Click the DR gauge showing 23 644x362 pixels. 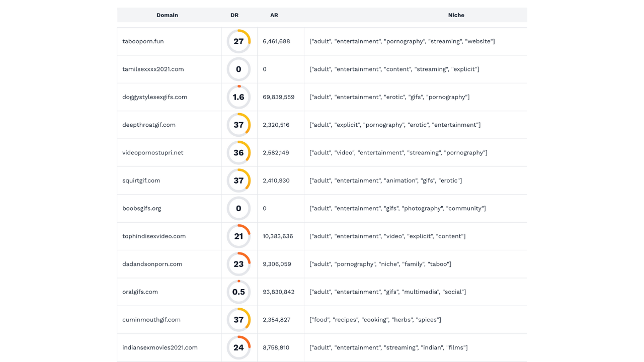[x=238, y=264]
